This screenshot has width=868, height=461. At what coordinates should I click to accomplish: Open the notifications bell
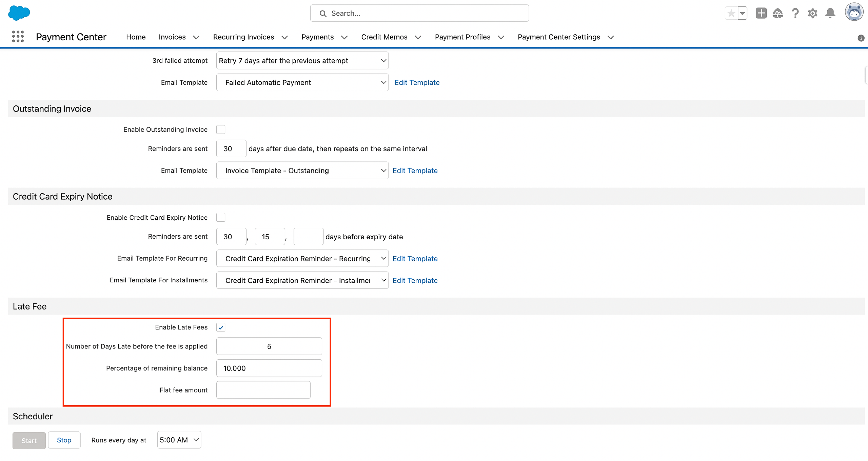(830, 14)
